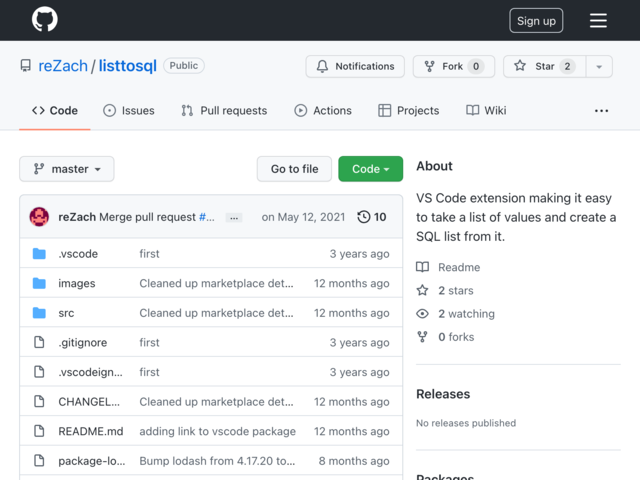Viewport: 640px width, 480px height.
Task: Open the CHANGEL... file
Action: [89, 402]
